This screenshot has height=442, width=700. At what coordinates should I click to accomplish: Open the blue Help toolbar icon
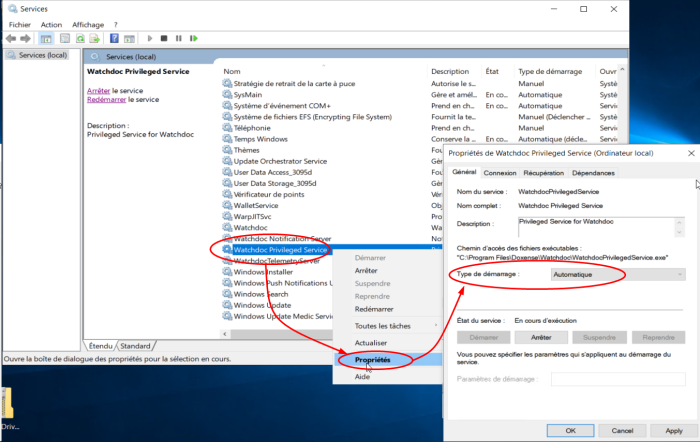114,38
